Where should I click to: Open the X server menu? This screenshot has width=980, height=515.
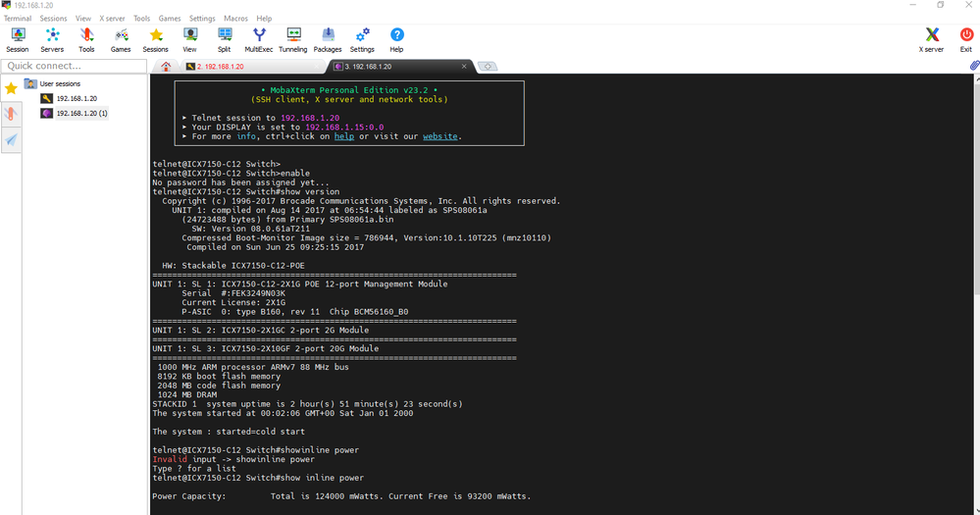pos(112,19)
